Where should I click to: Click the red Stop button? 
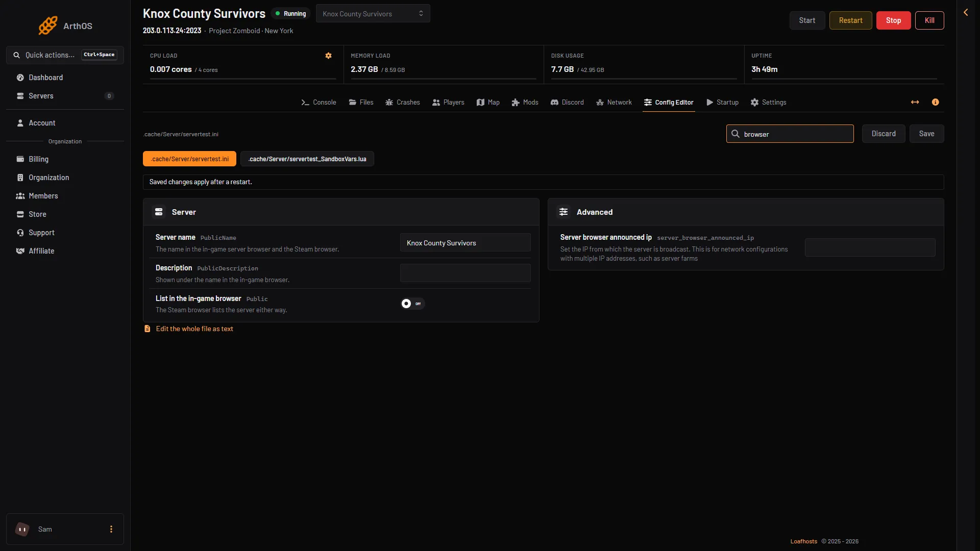click(x=893, y=20)
